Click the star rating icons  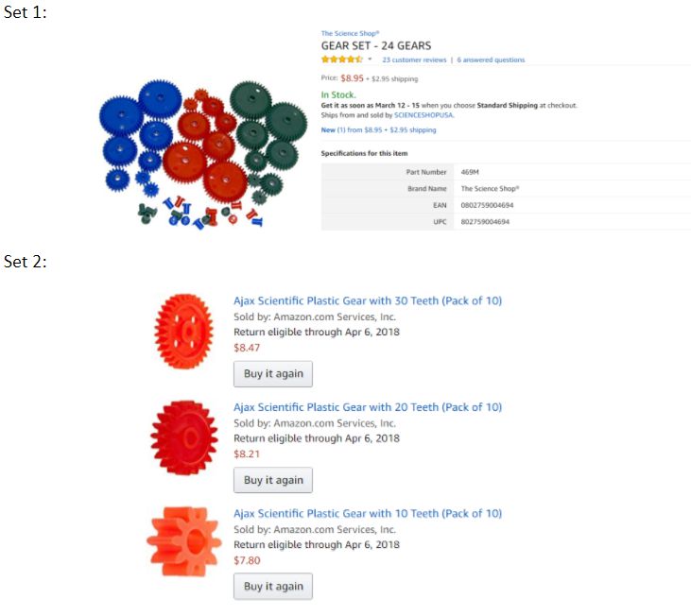click(341, 60)
